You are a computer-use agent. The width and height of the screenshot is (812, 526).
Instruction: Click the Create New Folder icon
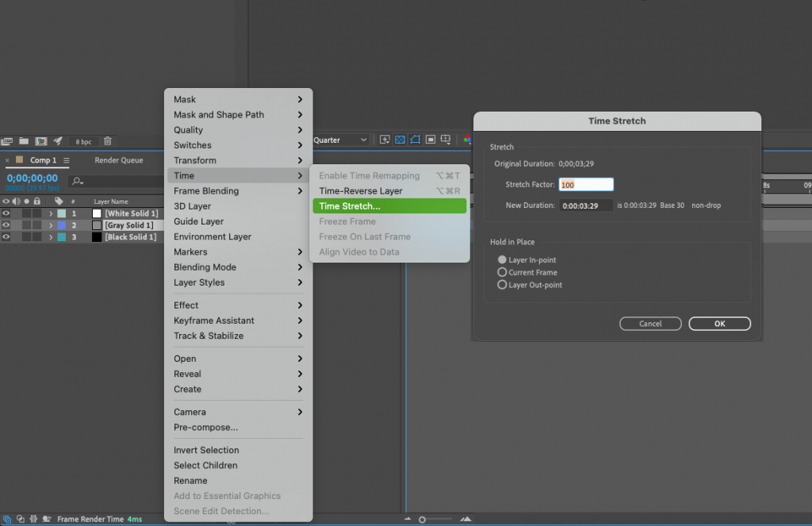23,140
